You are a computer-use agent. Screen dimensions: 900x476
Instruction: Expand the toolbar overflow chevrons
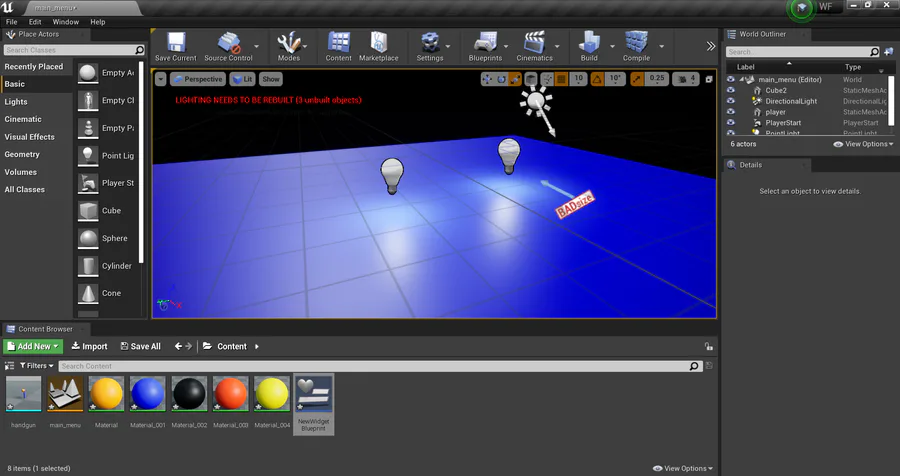(711, 47)
